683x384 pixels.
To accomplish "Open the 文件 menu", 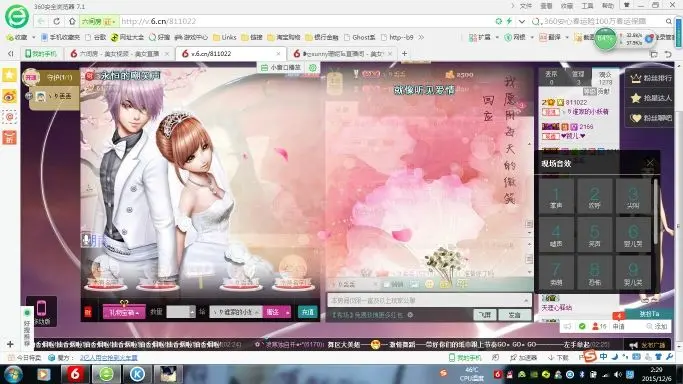I will (x=526, y=6).
